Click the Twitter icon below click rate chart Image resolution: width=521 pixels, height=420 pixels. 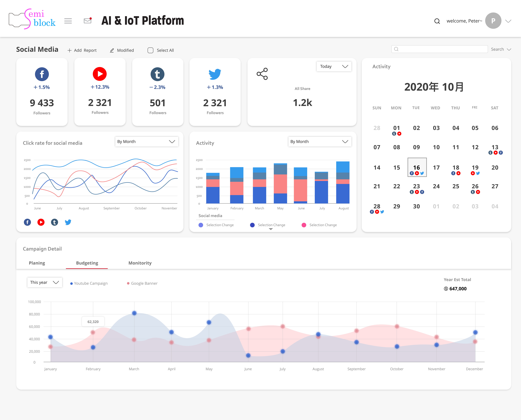[x=68, y=222]
